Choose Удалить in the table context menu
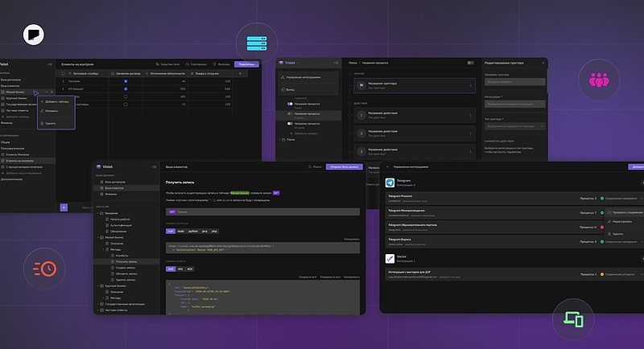644x349 pixels. point(50,124)
